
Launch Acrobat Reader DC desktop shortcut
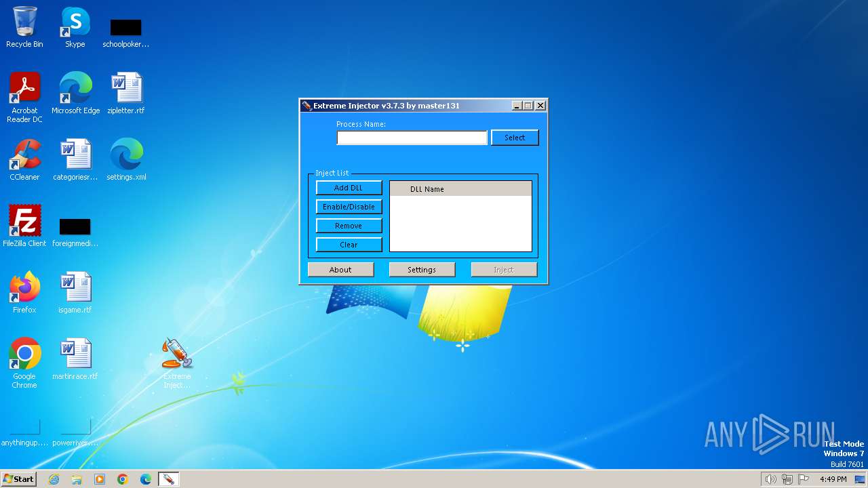25,98
